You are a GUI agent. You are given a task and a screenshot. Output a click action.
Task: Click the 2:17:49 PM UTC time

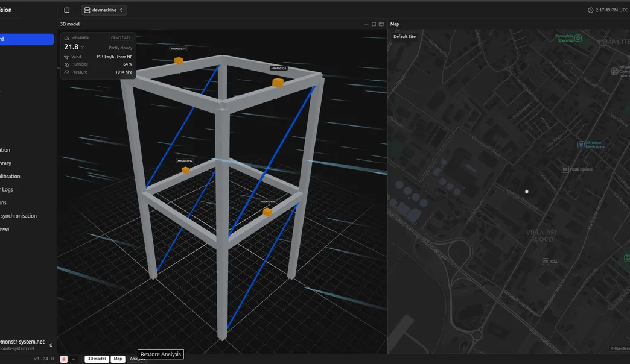(x=611, y=10)
